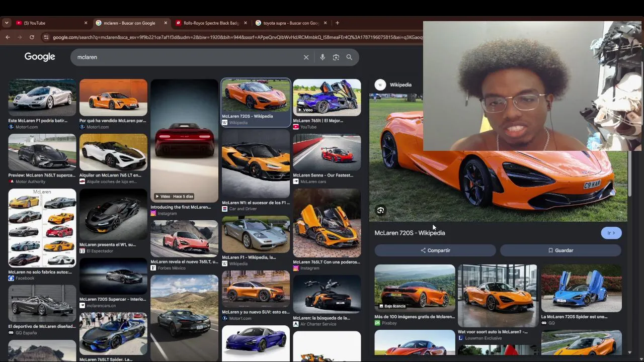Go to the Google homepage via logo
644x362 pixels.
pyautogui.click(x=40, y=57)
